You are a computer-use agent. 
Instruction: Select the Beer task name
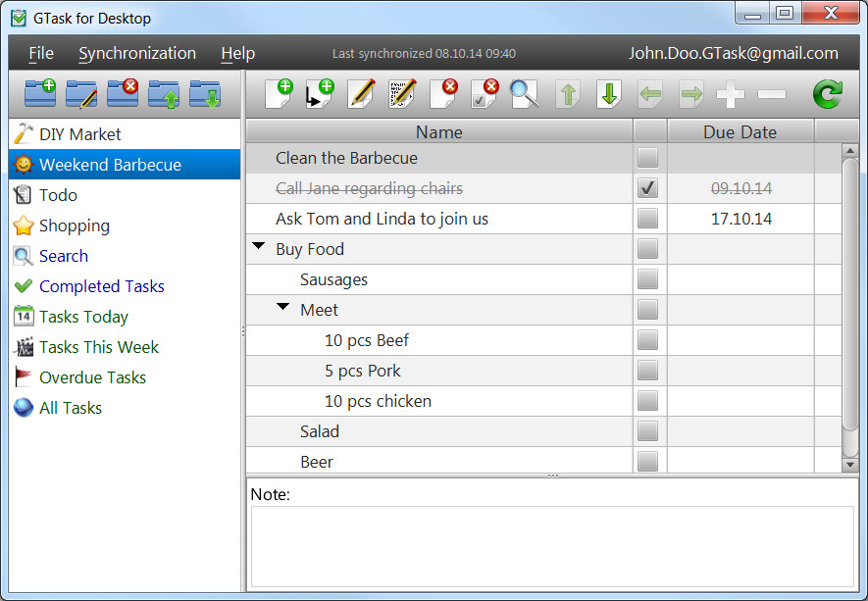(317, 462)
